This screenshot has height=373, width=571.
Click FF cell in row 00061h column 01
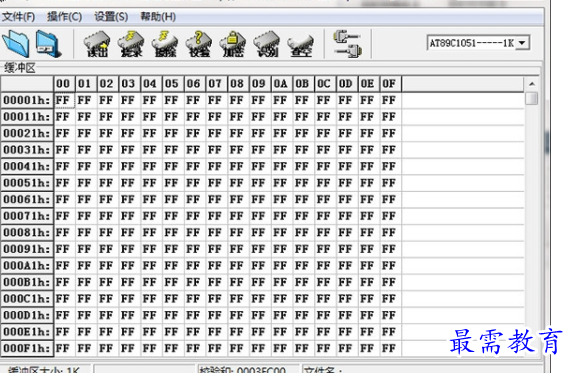pyautogui.click(x=86, y=200)
